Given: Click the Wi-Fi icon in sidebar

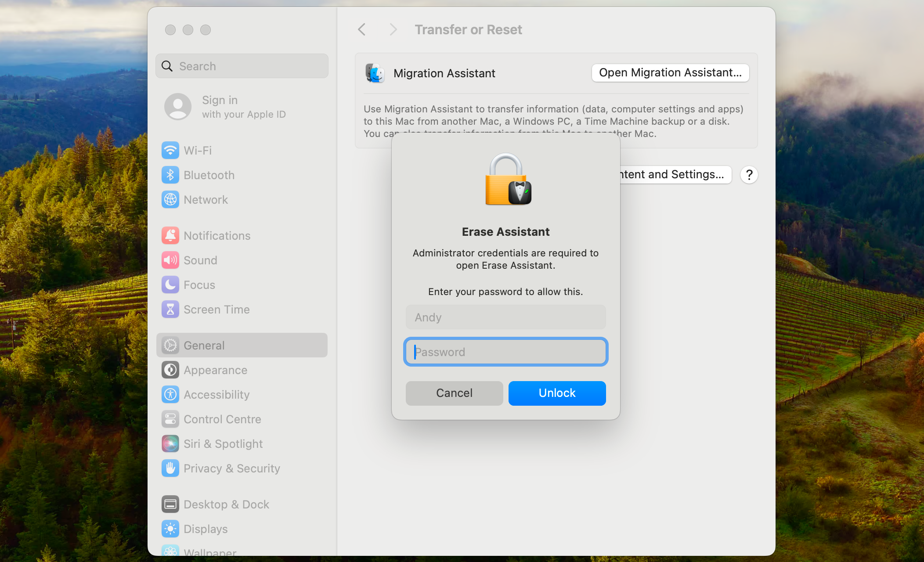Looking at the screenshot, I should [x=170, y=151].
